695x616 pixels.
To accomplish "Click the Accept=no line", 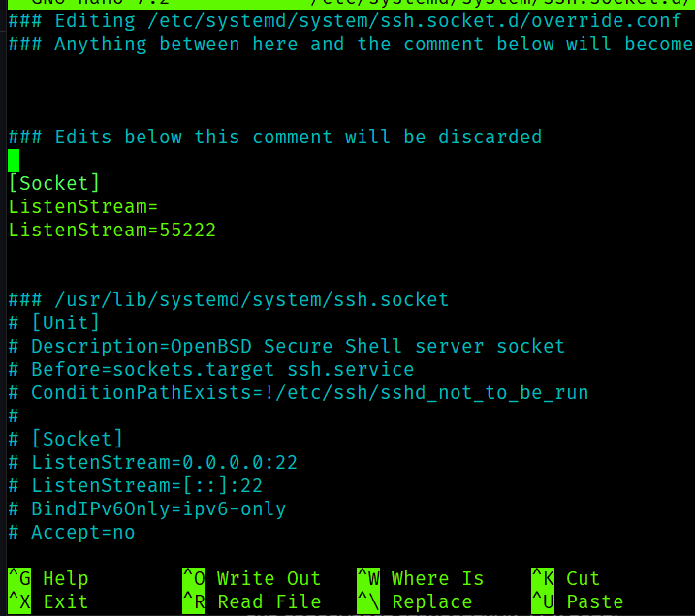I will click(x=82, y=533).
